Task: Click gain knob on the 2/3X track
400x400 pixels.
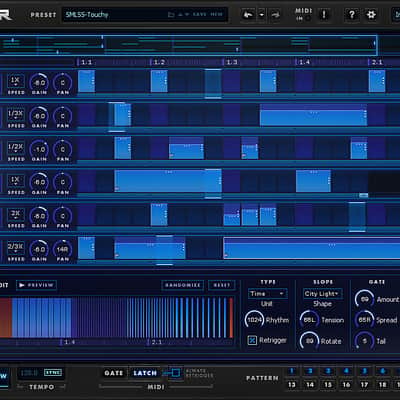Action: click(39, 249)
